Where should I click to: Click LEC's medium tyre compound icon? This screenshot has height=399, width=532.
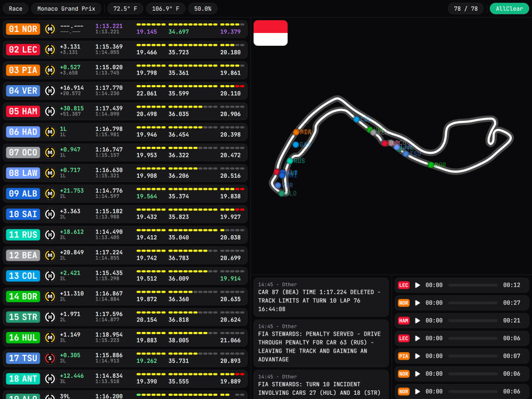click(x=50, y=49)
